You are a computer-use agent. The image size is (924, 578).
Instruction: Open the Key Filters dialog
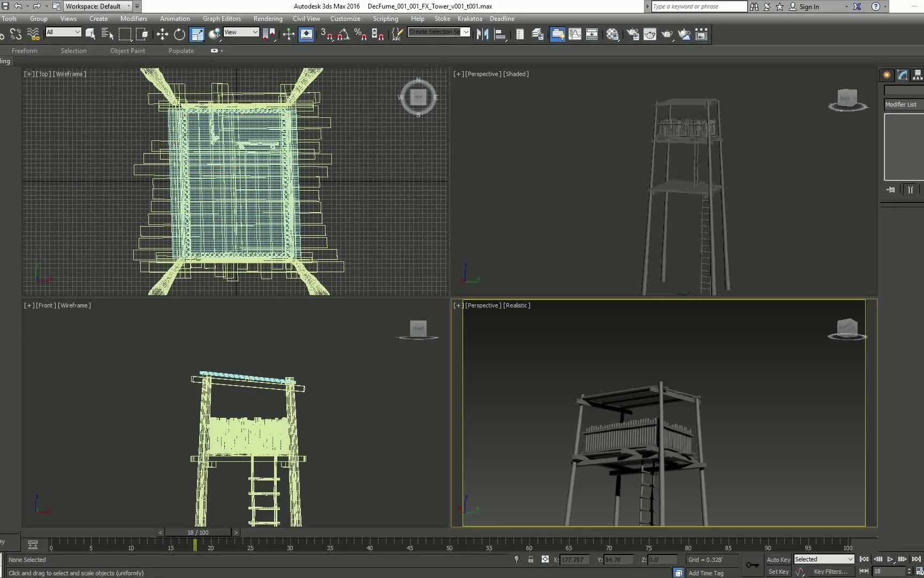pyautogui.click(x=831, y=571)
